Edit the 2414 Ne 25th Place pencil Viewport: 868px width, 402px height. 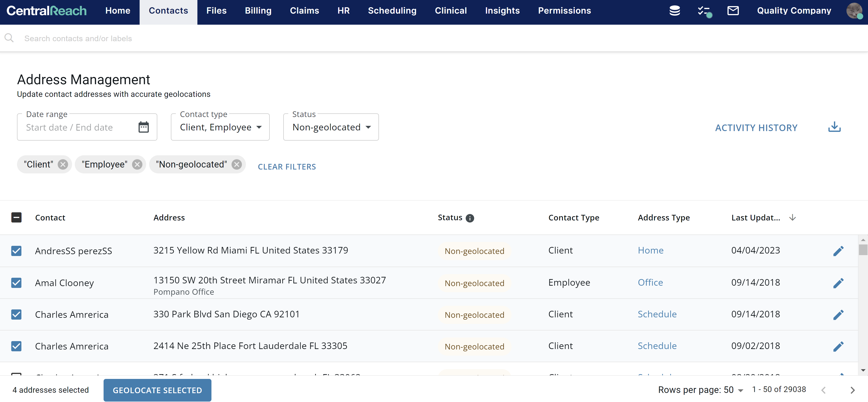(x=838, y=346)
